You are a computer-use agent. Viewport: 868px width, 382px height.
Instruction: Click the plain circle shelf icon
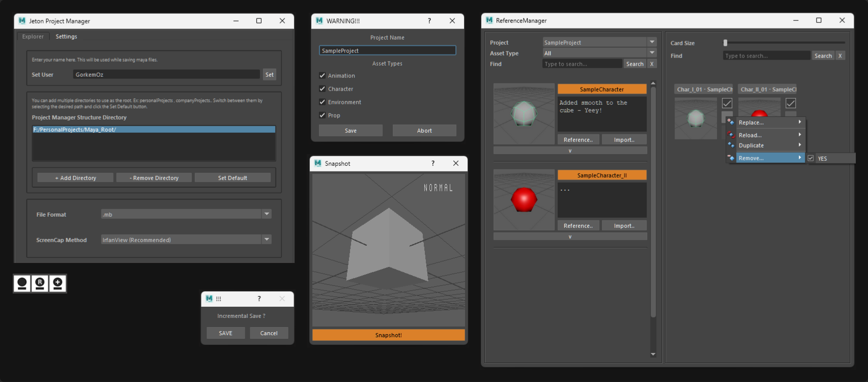(22, 283)
